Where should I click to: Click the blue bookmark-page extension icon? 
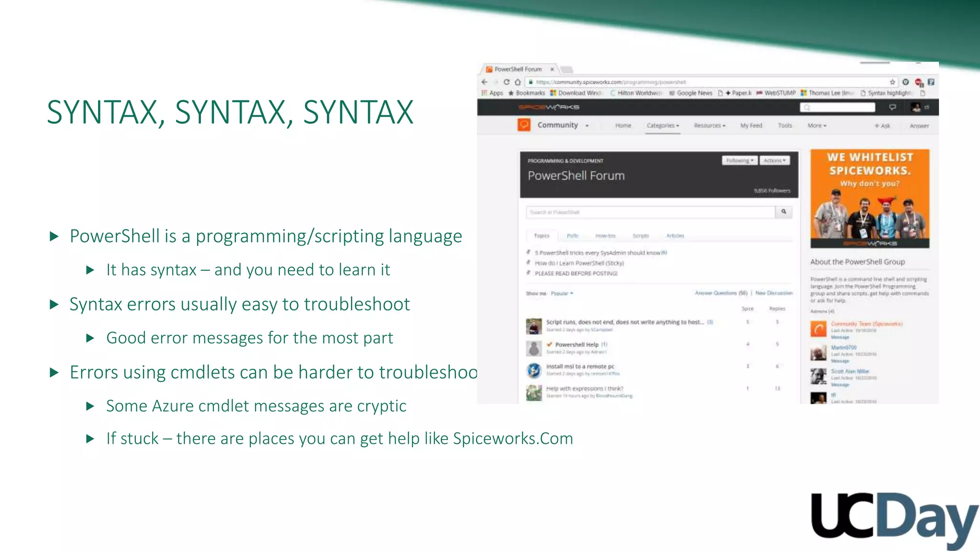click(x=931, y=82)
